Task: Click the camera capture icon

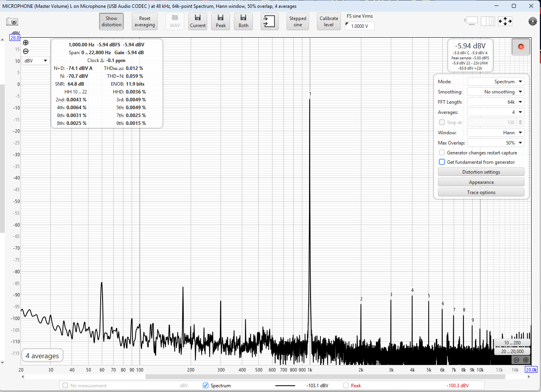Action: pos(12,22)
